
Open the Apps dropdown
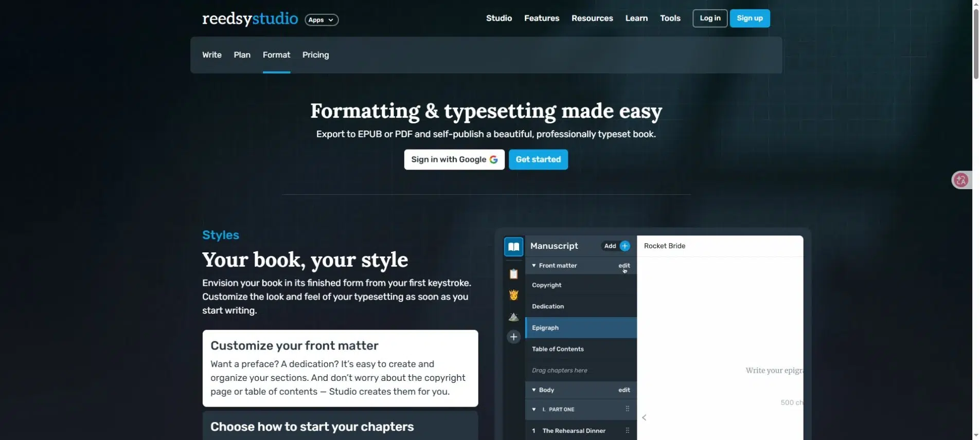click(x=322, y=20)
